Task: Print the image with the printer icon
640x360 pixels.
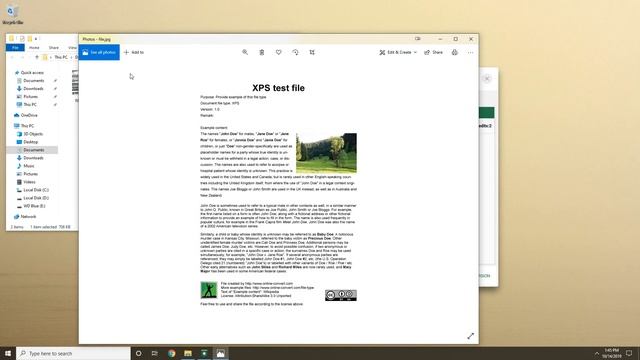Action: click(x=455, y=52)
